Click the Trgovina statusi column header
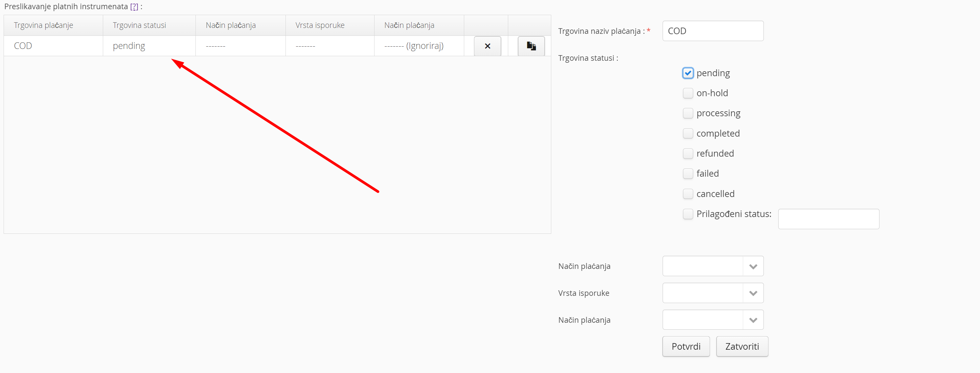The width and height of the screenshot is (980, 373). click(x=139, y=26)
